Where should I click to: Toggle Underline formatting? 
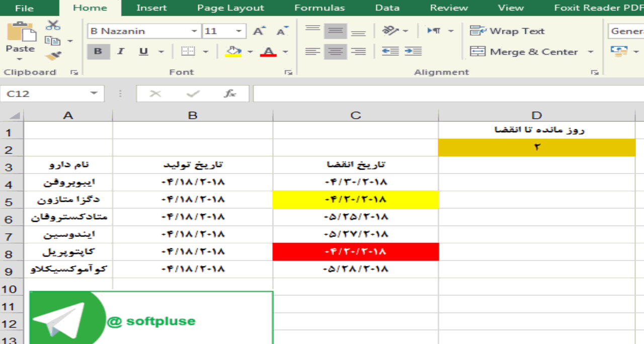coord(144,51)
